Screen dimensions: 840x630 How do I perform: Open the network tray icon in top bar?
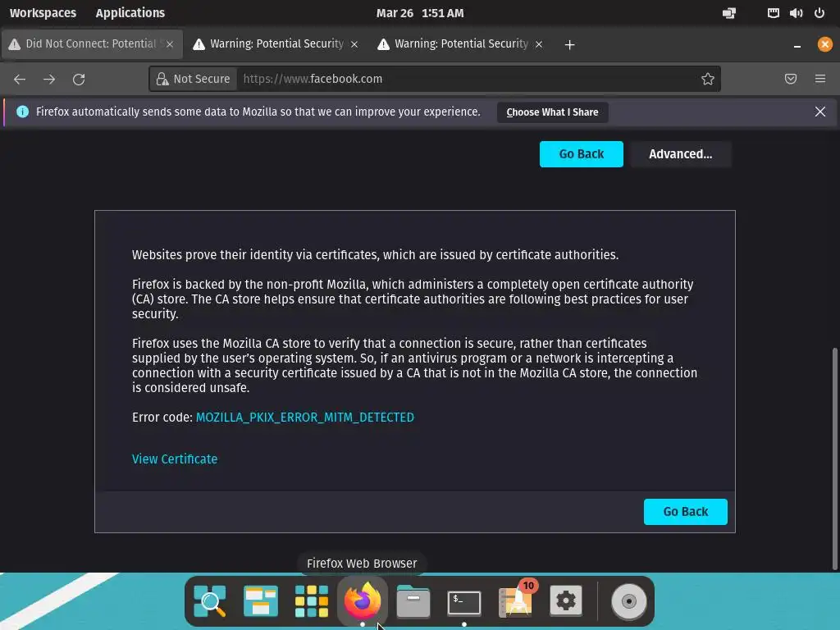pos(773,13)
